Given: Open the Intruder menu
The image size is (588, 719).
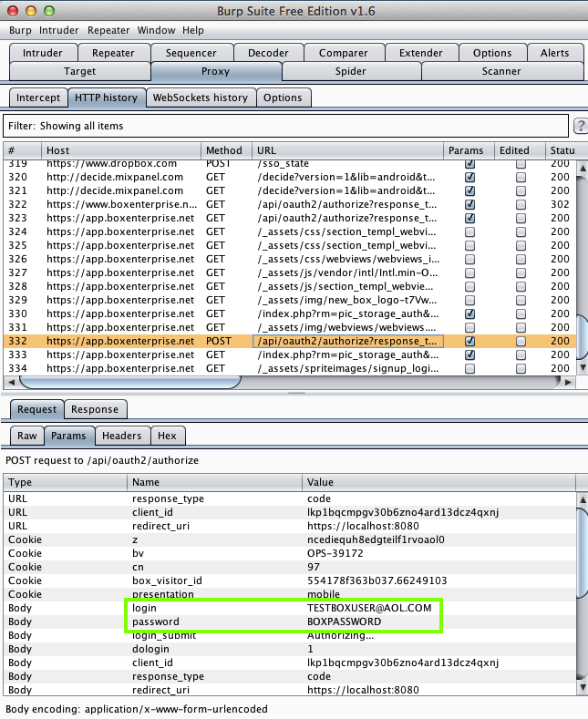Looking at the screenshot, I should pyautogui.click(x=58, y=30).
